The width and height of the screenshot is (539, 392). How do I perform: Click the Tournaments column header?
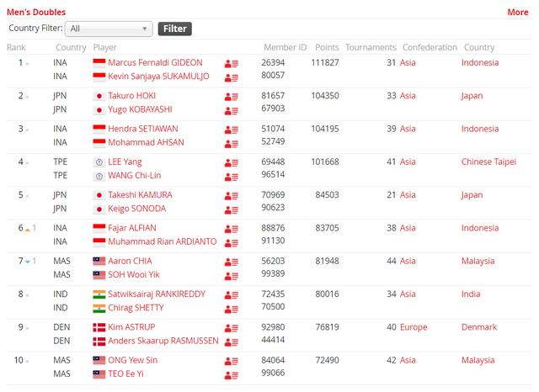point(371,47)
